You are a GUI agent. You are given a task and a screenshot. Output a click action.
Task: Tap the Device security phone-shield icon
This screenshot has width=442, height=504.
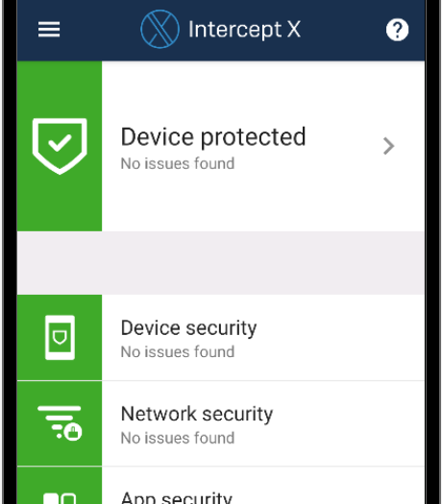click(60, 338)
